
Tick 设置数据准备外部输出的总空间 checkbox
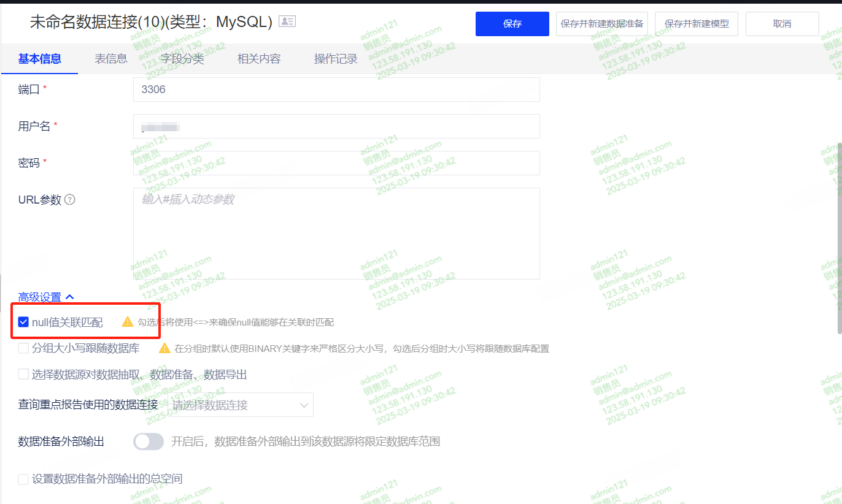(x=23, y=479)
